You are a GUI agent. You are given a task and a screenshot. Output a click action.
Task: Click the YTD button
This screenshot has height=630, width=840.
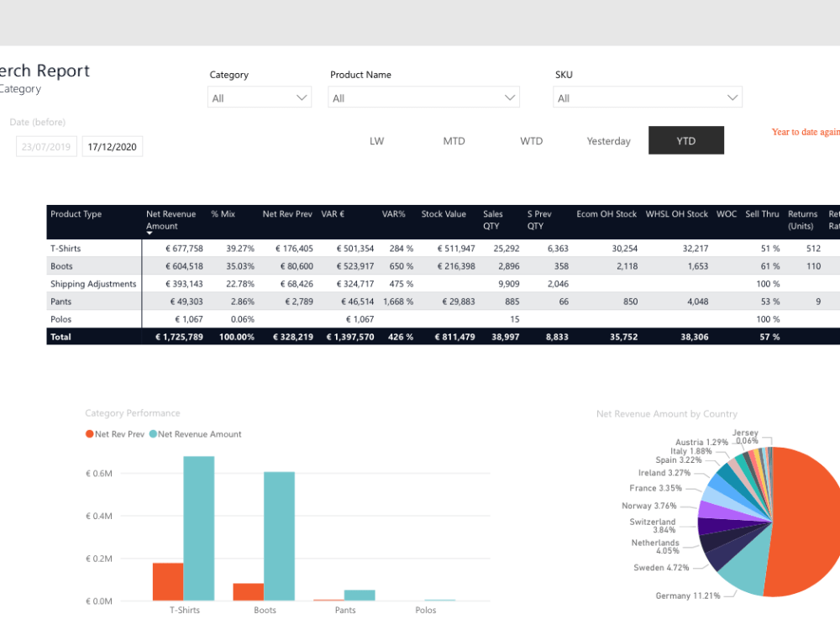(685, 140)
